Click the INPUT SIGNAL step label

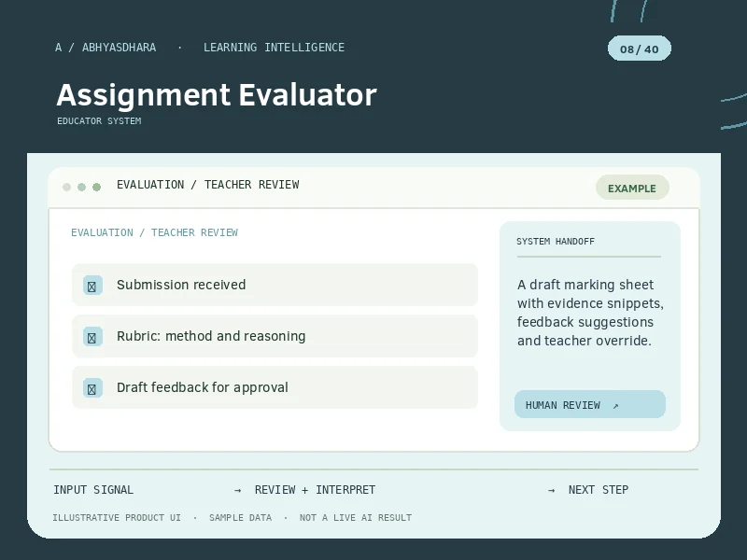[93, 489]
